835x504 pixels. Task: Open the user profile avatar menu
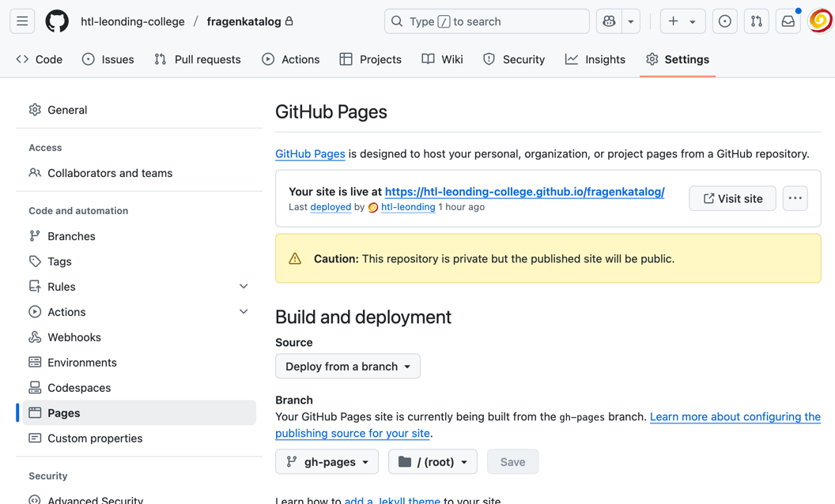tap(820, 21)
